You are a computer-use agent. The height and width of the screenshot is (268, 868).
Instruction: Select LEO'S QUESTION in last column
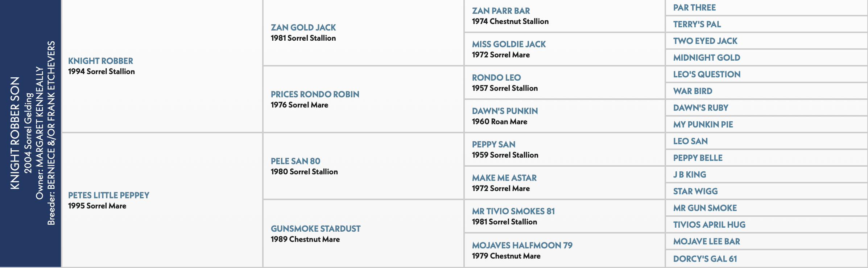[x=707, y=74]
